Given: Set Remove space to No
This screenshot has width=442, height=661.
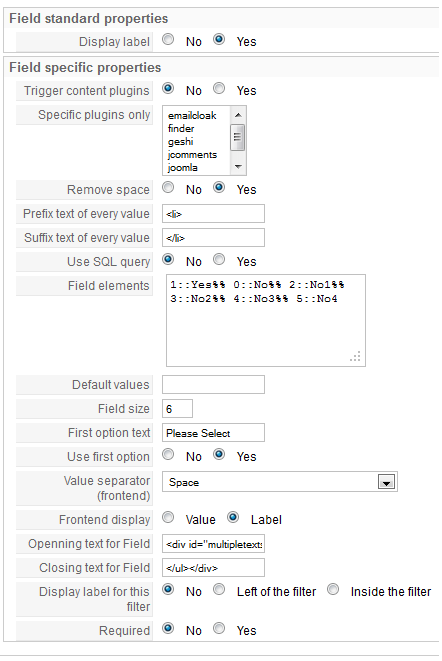Looking at the screenshot, I should tap(168, 188).
